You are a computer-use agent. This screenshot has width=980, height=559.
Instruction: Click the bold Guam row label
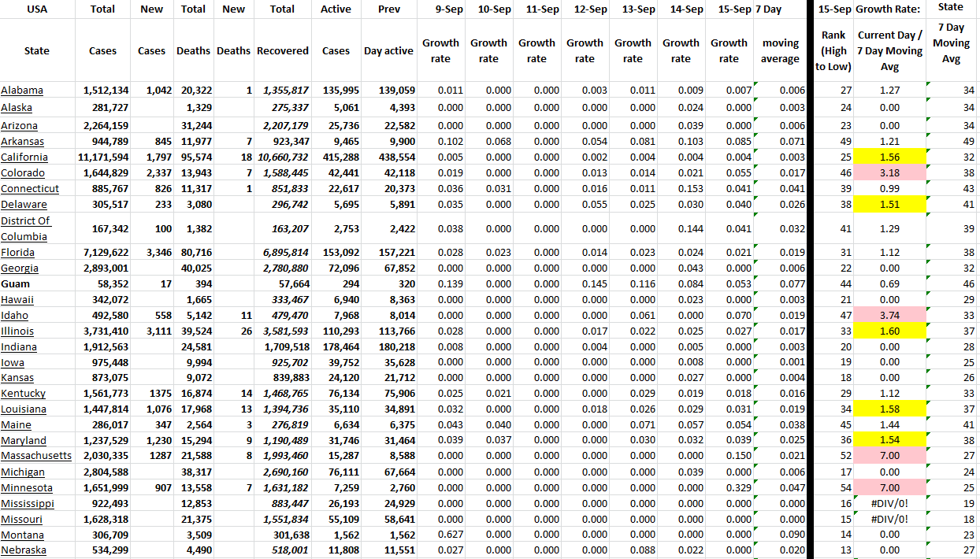(x=16, y=283)
